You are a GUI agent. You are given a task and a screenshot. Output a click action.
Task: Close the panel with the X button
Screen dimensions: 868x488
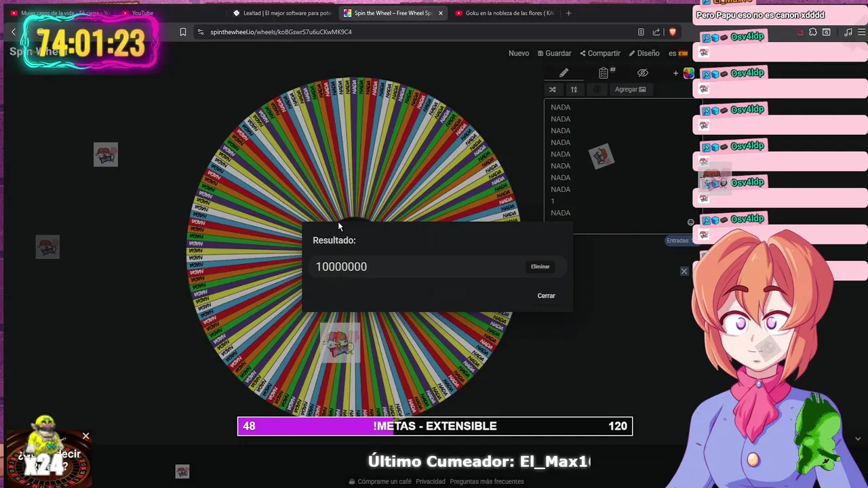click(x=684, y=271)
